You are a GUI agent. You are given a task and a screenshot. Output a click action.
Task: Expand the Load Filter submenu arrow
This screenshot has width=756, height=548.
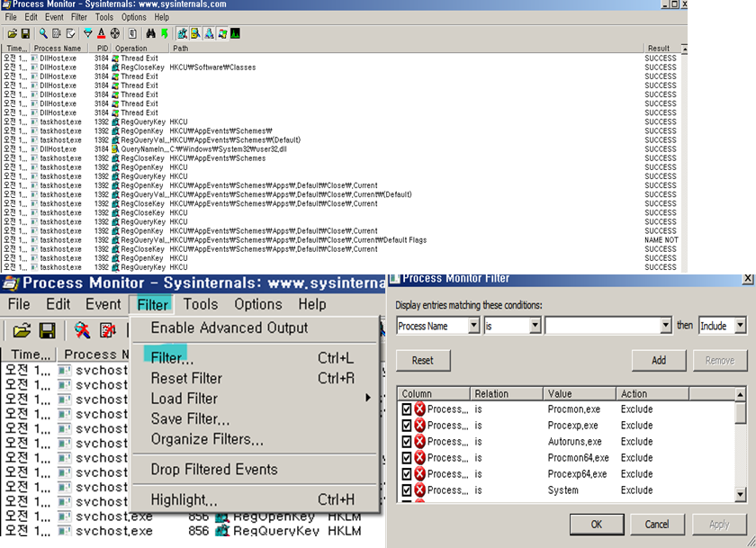[368, 398]
